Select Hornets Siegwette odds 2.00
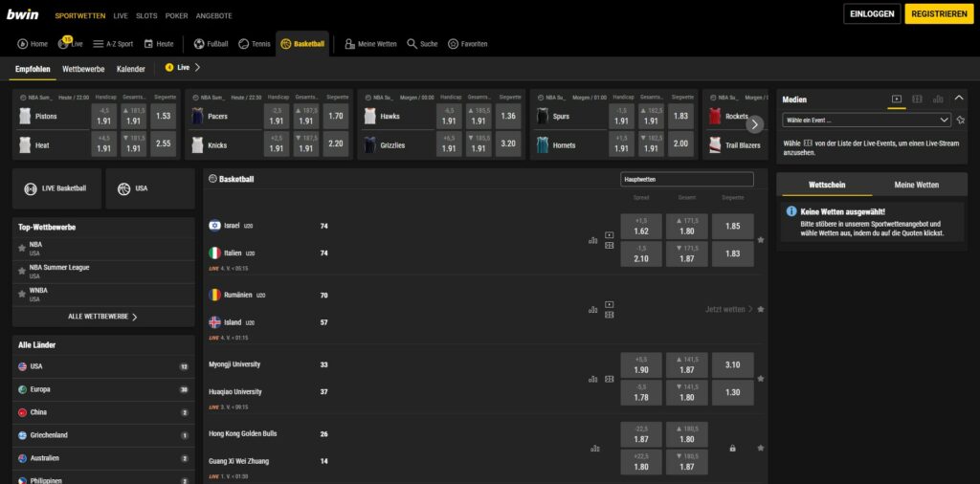 [680, 143]
